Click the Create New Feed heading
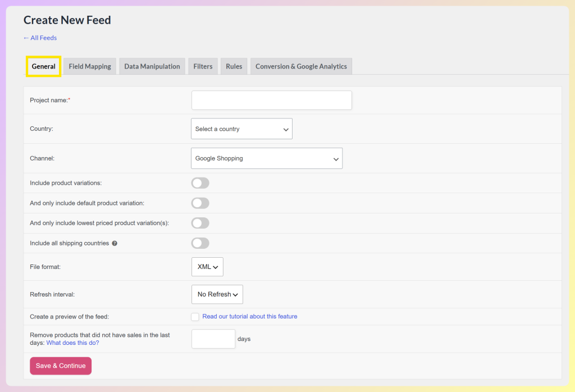 (x=67, y=20)
